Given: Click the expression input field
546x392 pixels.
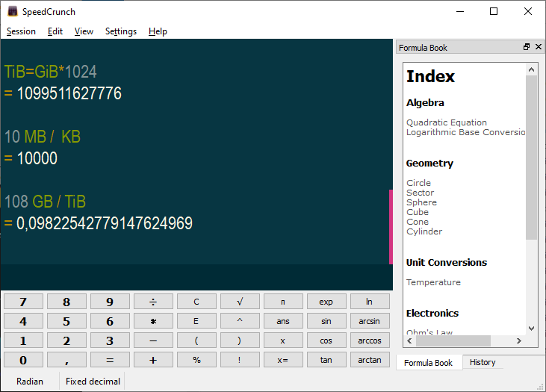Looking at the screenshot, I should pyautogui.click(x=196, y=277).
